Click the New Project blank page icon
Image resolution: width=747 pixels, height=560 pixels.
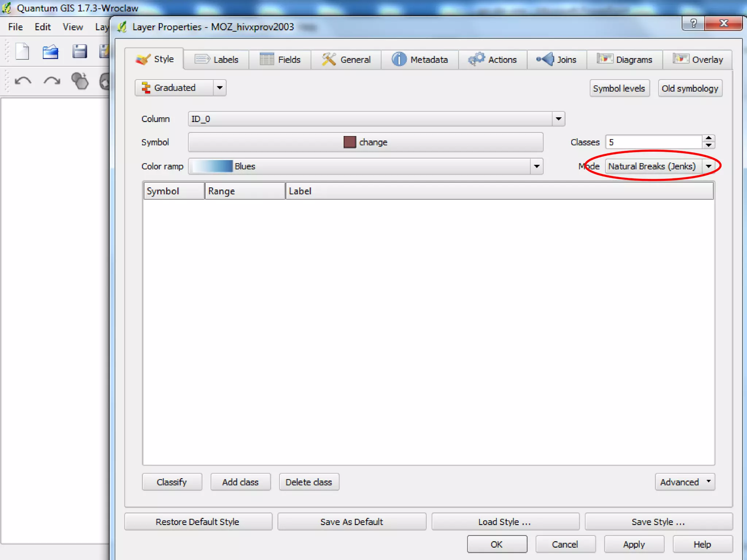(22, 51)
